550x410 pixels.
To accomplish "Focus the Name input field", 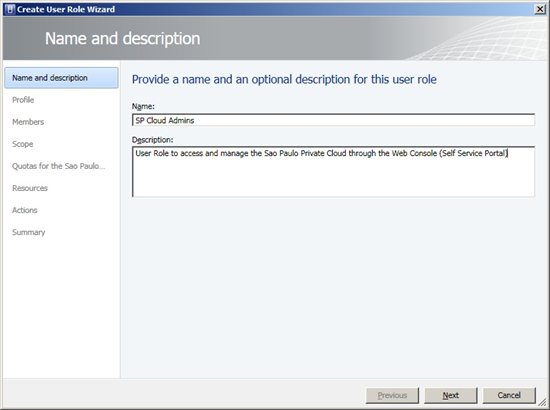I will [x=334, y=120].
